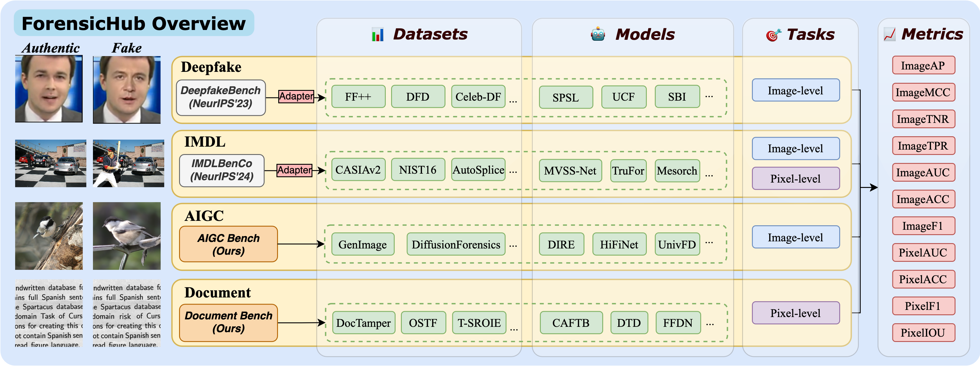
Task: Select the PixelIOU metric
Action: click(x=923, y=333)
